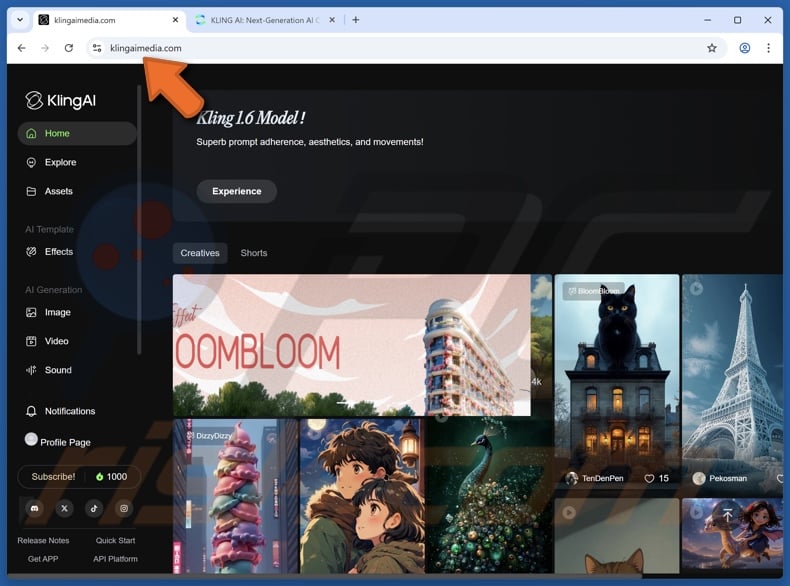Expand the tab search dropdown arrow

[x=20, y=20]
